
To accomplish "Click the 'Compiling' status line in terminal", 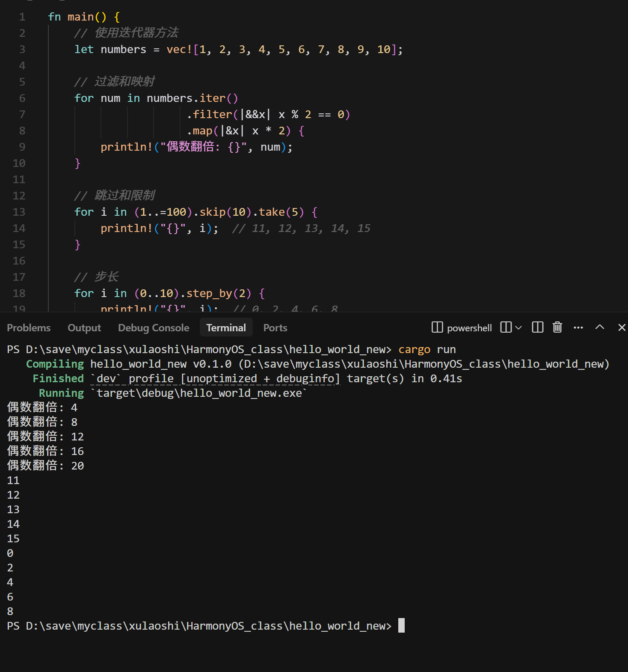I will (x=317, y=364).
